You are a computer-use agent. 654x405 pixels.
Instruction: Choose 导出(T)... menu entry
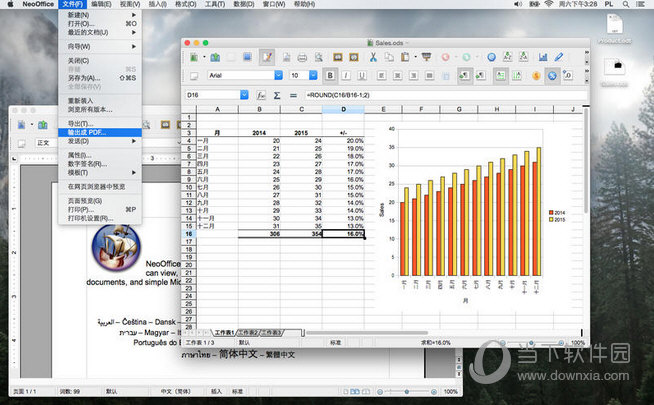click(100, 123)
